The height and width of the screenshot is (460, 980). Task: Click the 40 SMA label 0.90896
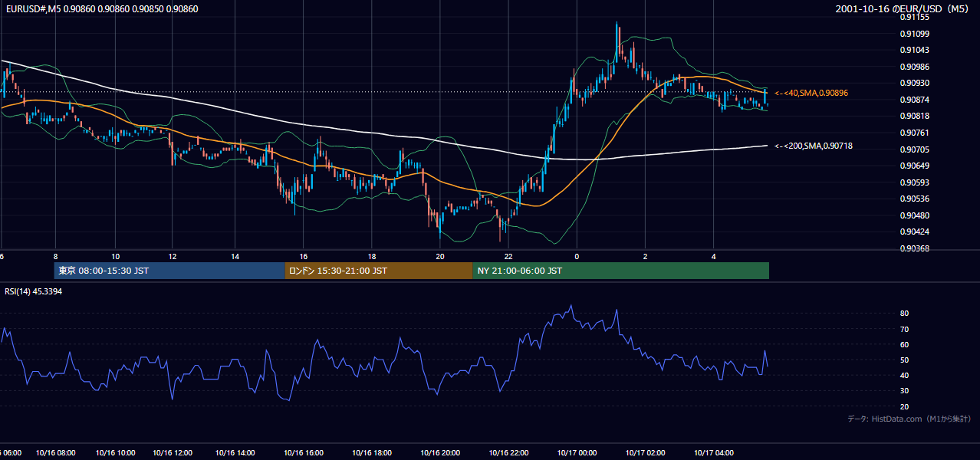(x=811, y=93)
